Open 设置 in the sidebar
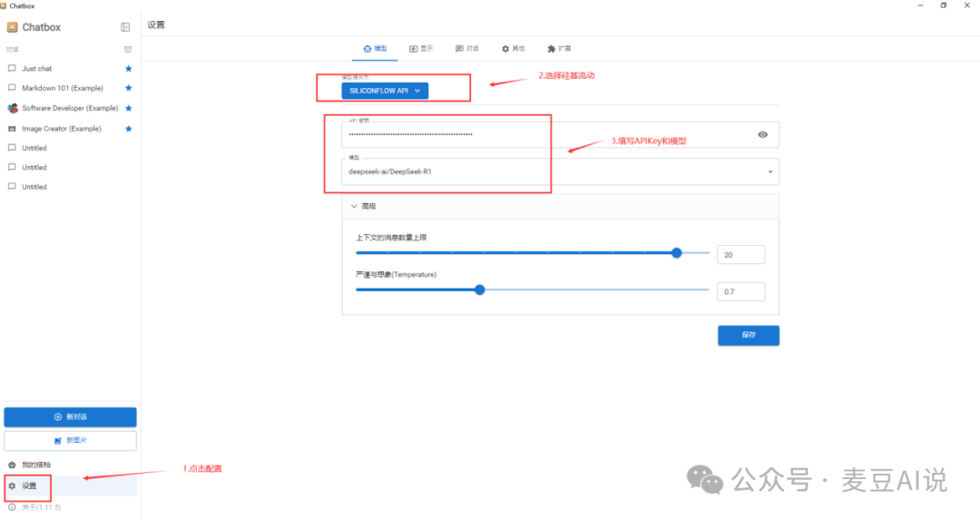 (x=70, y=486)
